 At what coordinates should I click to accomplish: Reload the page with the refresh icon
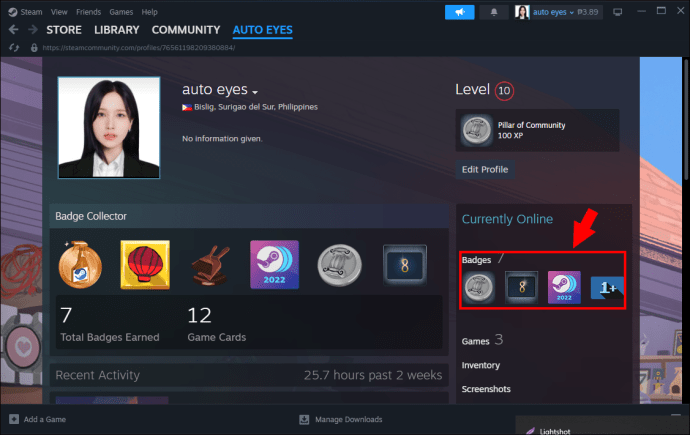pyautogui.click(x=14, y=48)
